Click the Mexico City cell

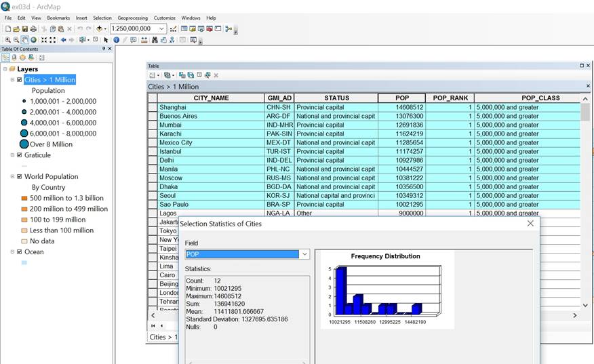211,143
